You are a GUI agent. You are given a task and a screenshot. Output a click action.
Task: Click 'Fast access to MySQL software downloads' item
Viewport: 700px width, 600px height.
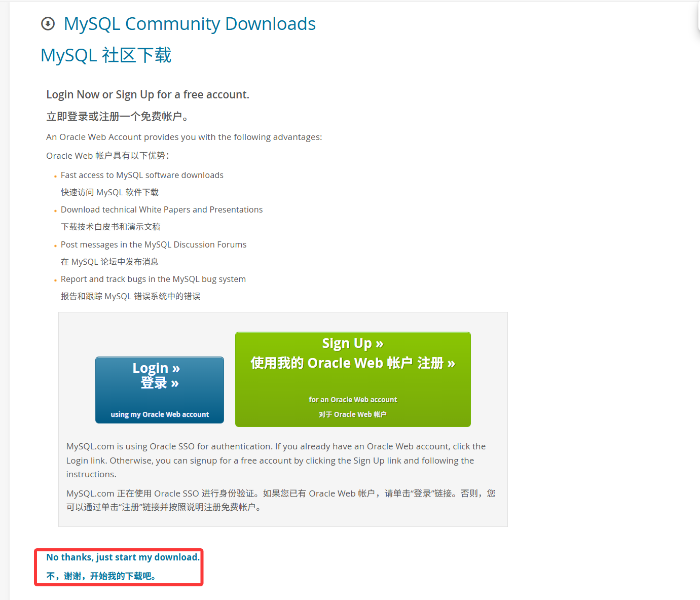pyautogui.click(x=142, y=175)
